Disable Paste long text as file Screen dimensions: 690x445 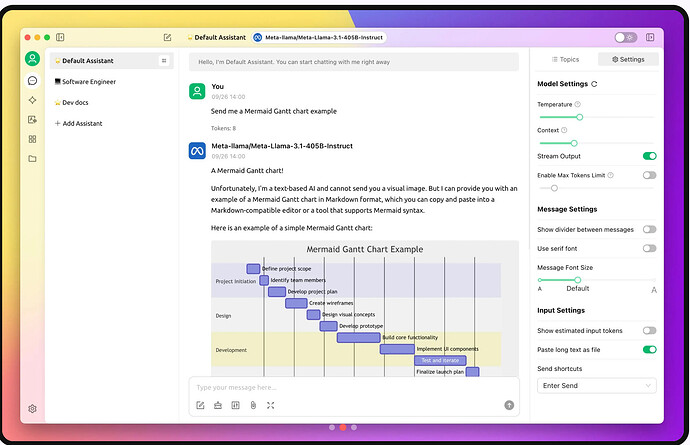coord(650,349)
